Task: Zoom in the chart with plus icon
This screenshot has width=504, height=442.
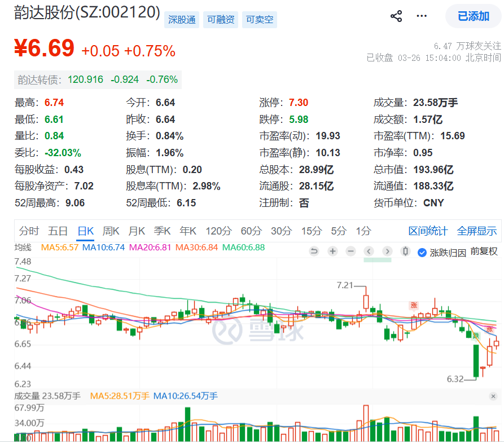Action: coord(332,251)
